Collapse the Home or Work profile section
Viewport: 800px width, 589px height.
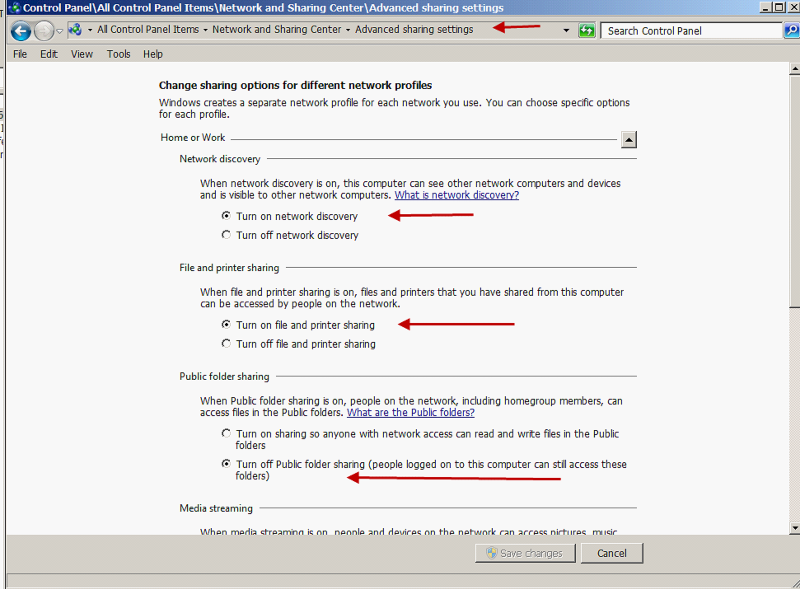click(628, 140)
